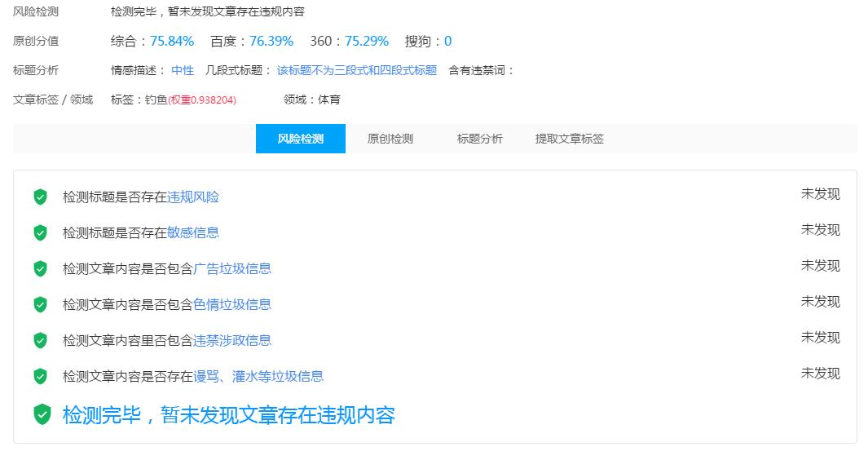868x460 pixels.
Task: Click green shield beside 违禁涉政信息 row
Action: click(41, 340)
